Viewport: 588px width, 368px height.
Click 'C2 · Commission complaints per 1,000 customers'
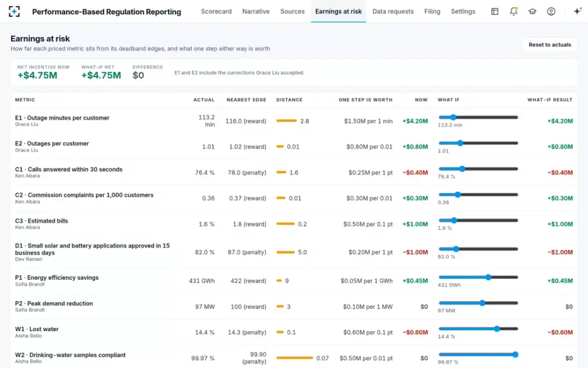84,195
